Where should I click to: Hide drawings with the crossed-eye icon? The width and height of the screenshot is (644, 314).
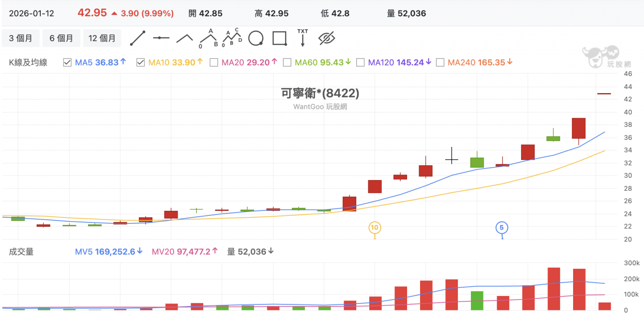327,38
